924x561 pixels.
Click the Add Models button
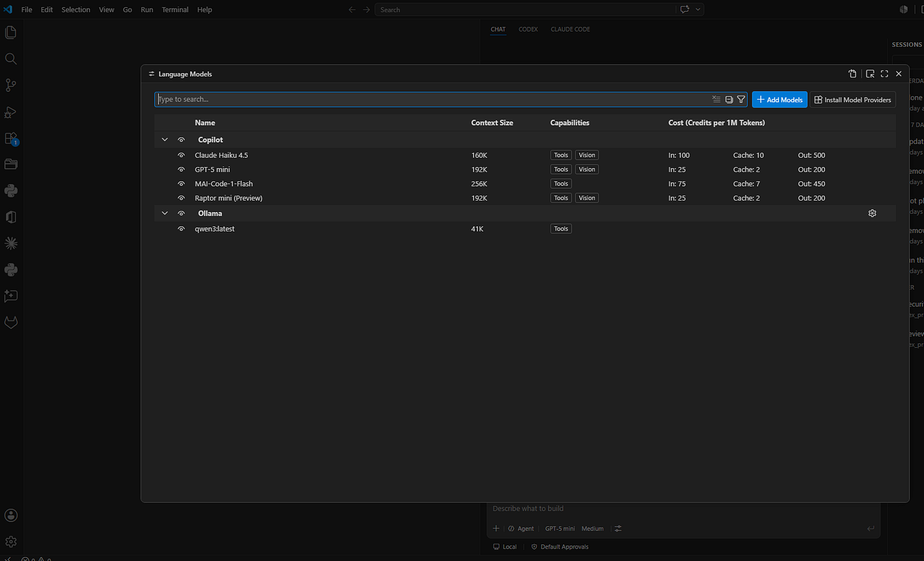click(779, 100)
